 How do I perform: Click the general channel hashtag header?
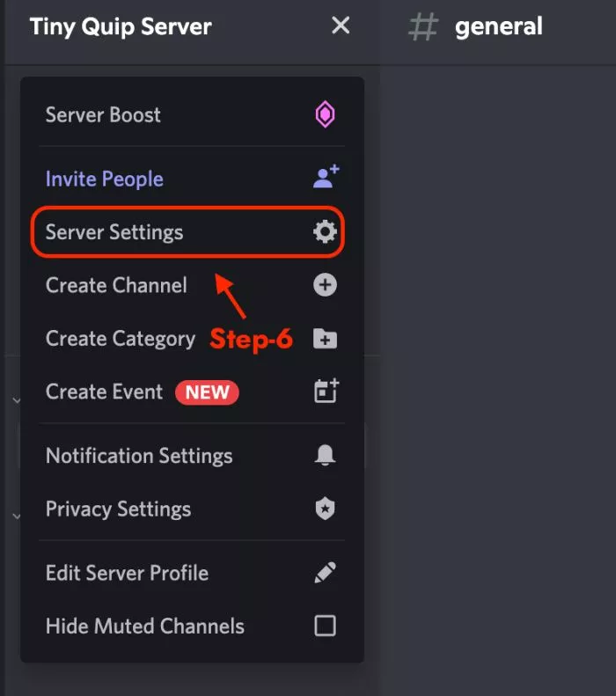475,26
